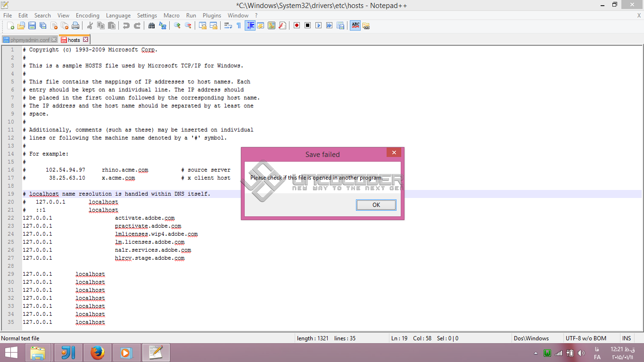Launch Firefox from the taskbar
Viewport: 644px width, 362px height.
(x=97, y=353)
